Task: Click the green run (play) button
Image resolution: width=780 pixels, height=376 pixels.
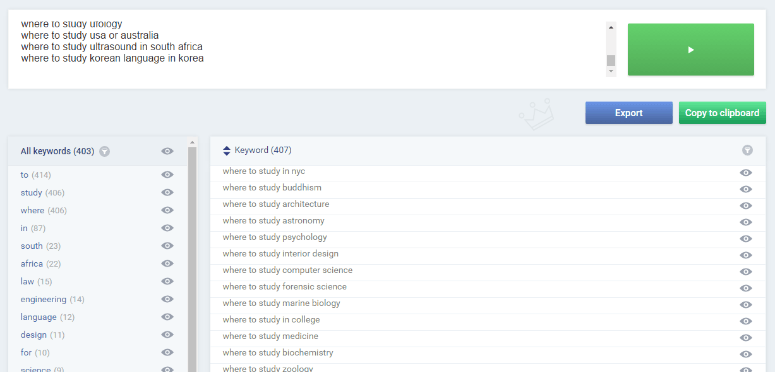Action: click(x=690, y=50)
